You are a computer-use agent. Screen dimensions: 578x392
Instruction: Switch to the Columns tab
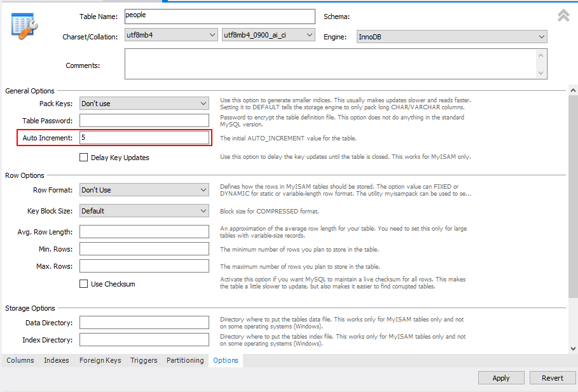point(20,360)
